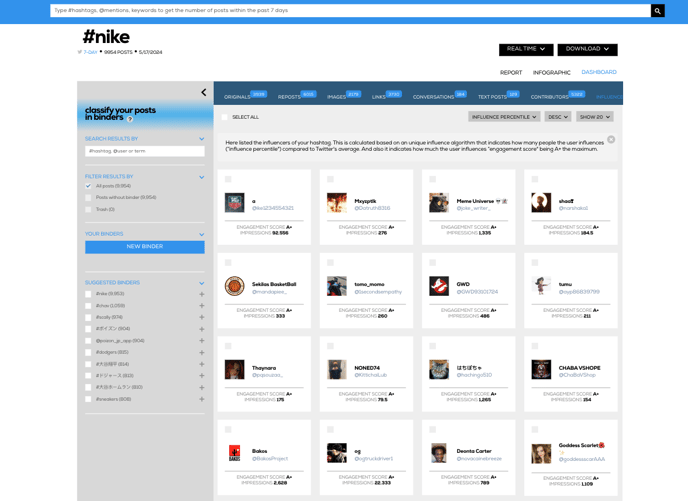The height and width of the screenshot is (501, 688).
Task: Open the DESC order dropdown
Action: 558,117
